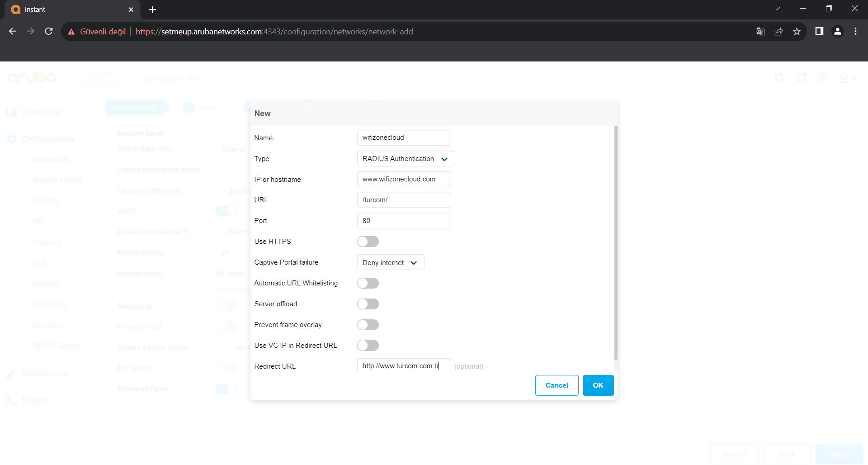Click the share page icon
Screen dimensions: 868x465
[x=778, y=31]
